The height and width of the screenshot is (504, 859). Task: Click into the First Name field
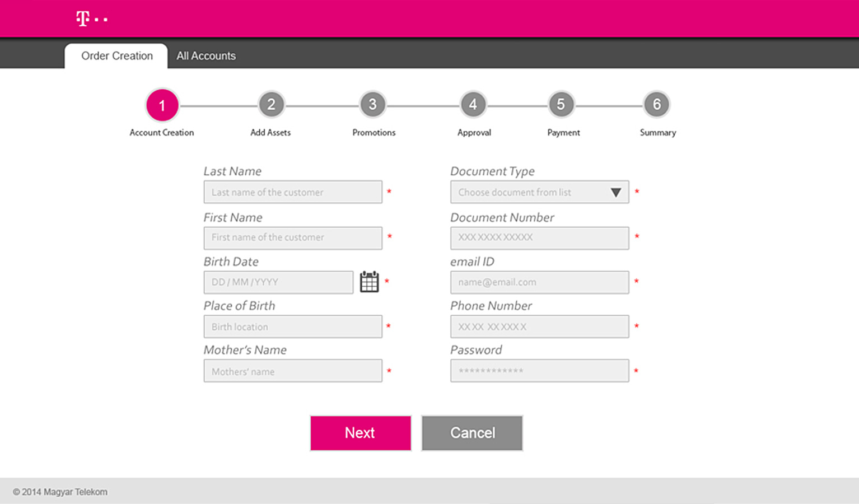pyautogui.click(x=293, y=237)
